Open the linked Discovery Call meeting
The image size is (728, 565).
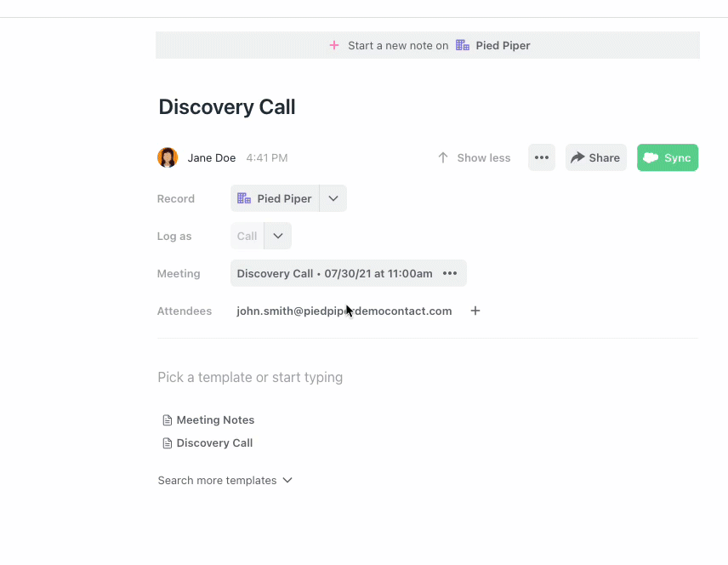click(x=334, y=273)
